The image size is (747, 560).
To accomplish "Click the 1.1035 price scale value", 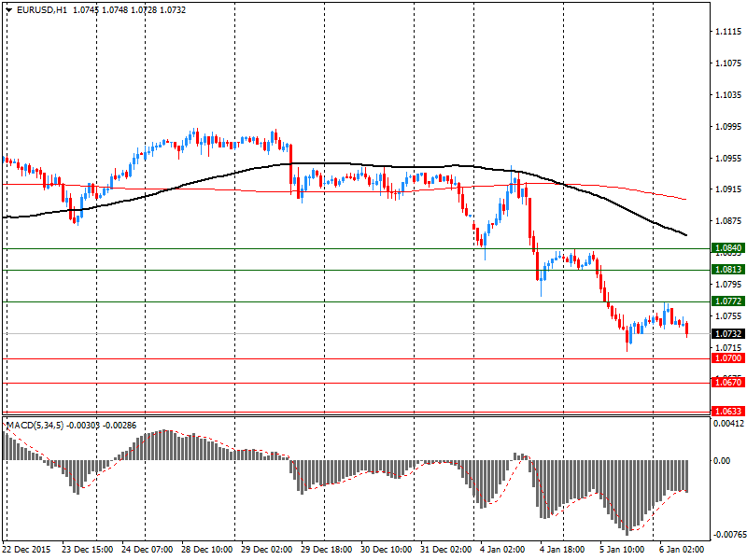I will (728, 95).
